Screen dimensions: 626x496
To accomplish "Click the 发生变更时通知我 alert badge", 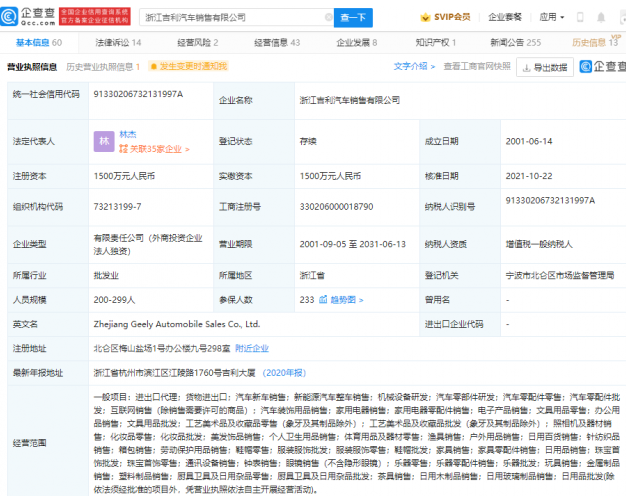I will click(189, 67).
